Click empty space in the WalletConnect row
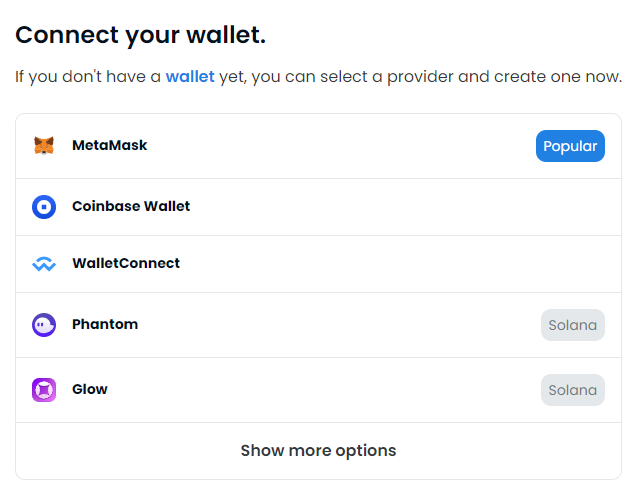 [x=400, y=264]
